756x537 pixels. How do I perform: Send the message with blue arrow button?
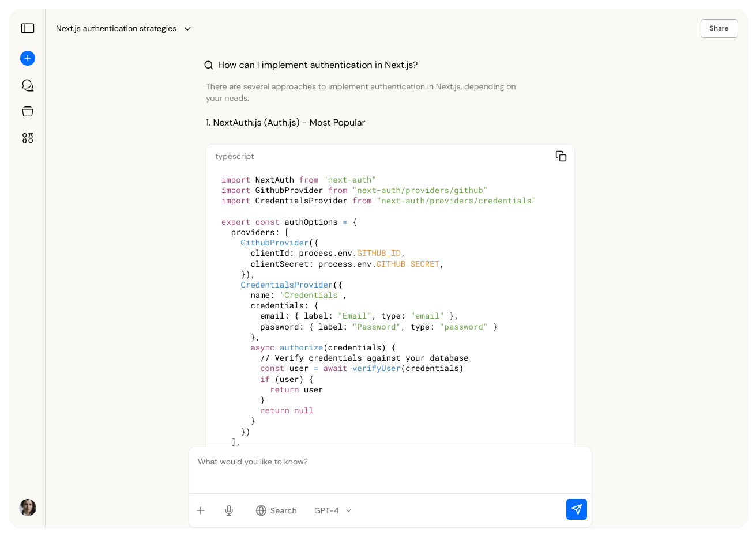point(577,509)
